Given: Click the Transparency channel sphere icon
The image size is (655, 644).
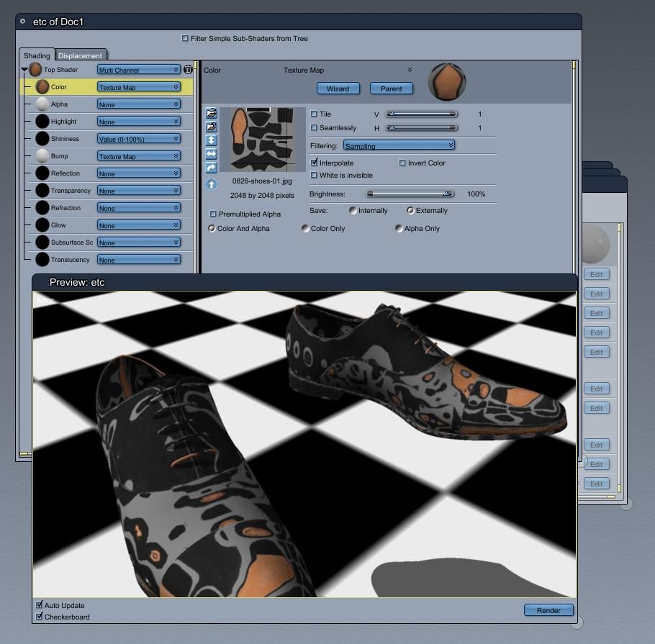Looking at the screenshot, I should pyautogui.click(x=42, y=191).
